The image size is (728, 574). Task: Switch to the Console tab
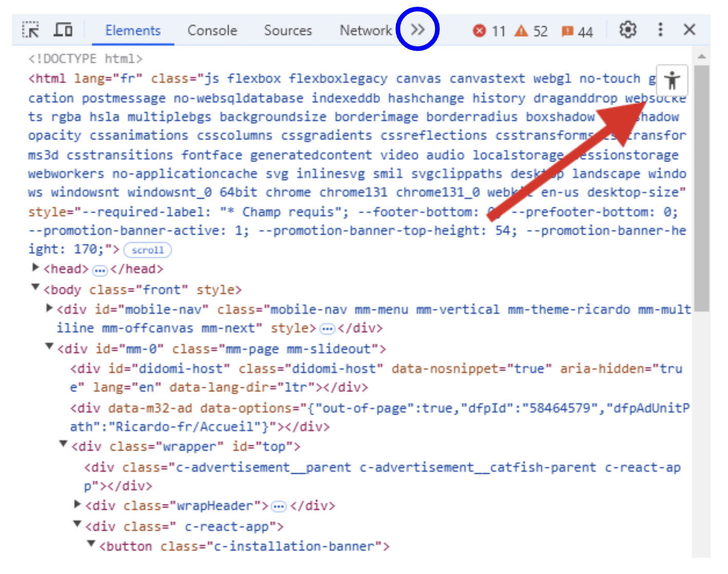(212, 31)
